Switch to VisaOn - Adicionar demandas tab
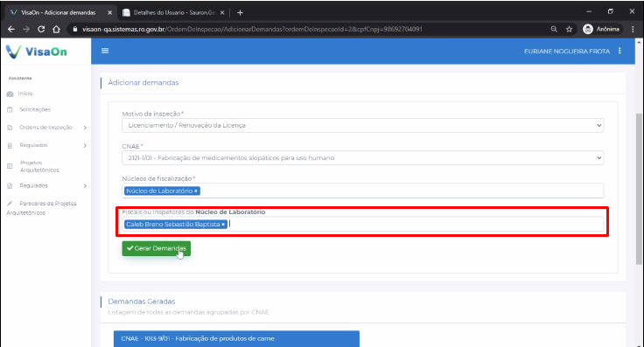644x347 pixels. (x=60, y=13)
